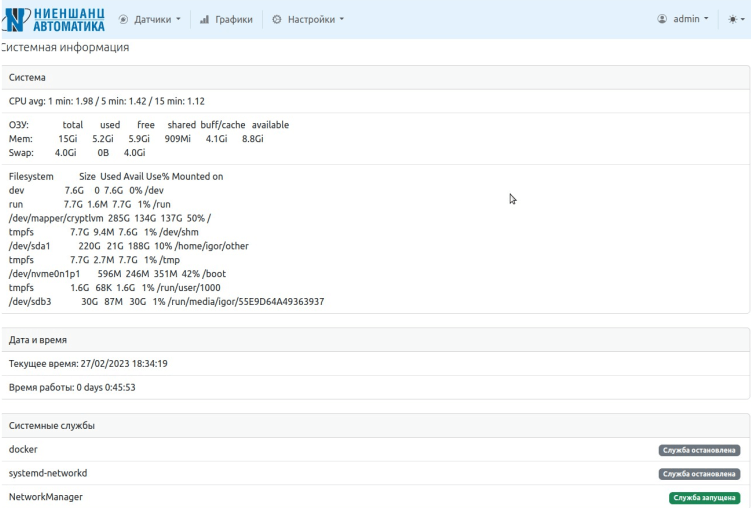This screenshot has height=508, width=751.
Task: Click the NetworkManager running status badge
Action: click(x=704, y=497)
